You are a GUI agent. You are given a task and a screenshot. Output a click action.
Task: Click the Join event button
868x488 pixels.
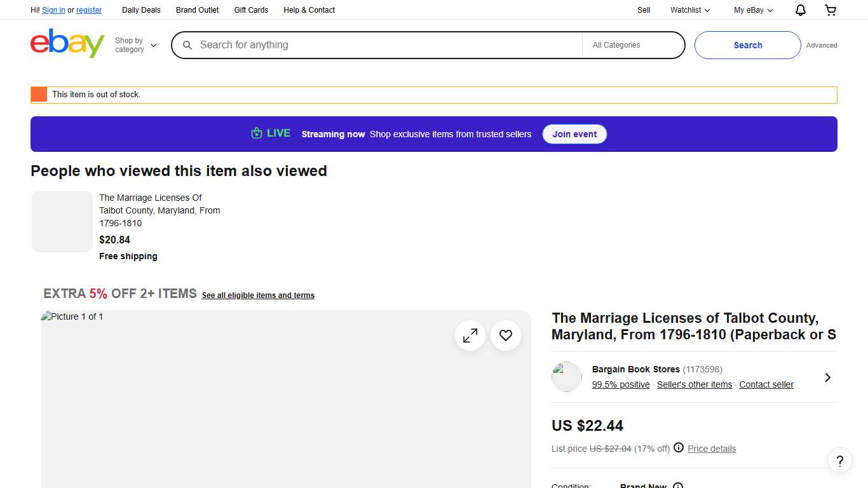tap(574, 134)
